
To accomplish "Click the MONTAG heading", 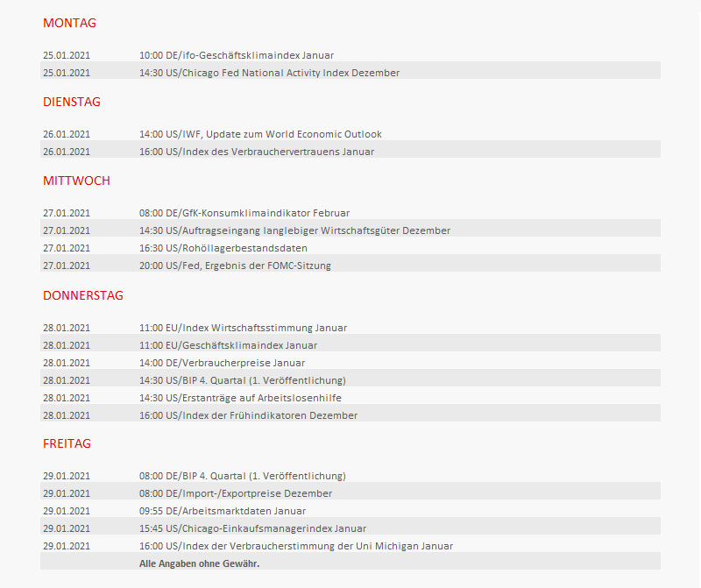I will pyautogui.click(x=69, y=23).
